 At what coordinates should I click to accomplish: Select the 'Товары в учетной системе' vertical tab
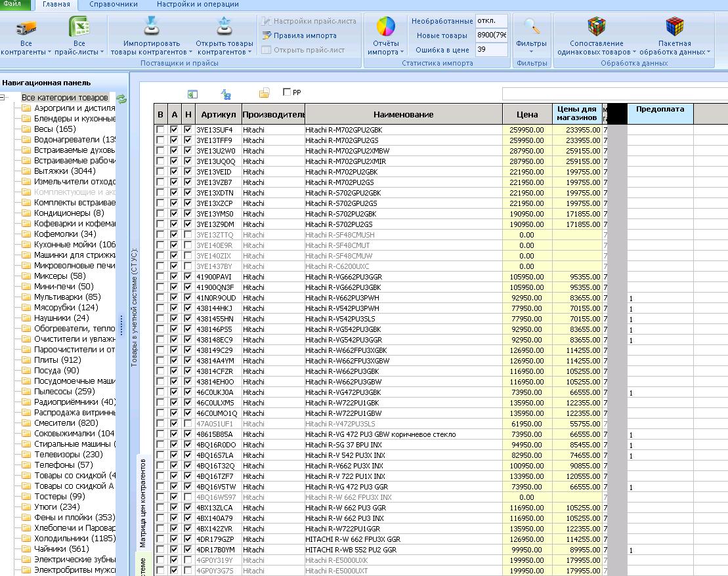[134, 308]
